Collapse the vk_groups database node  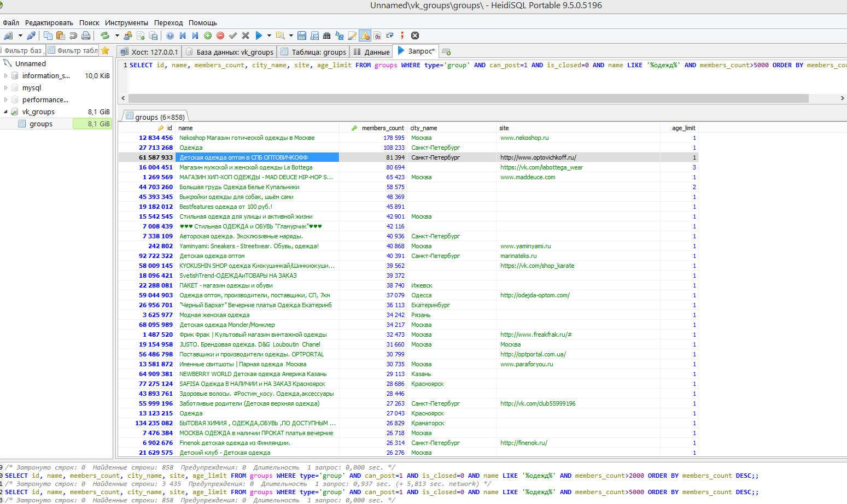pos(6,112)
